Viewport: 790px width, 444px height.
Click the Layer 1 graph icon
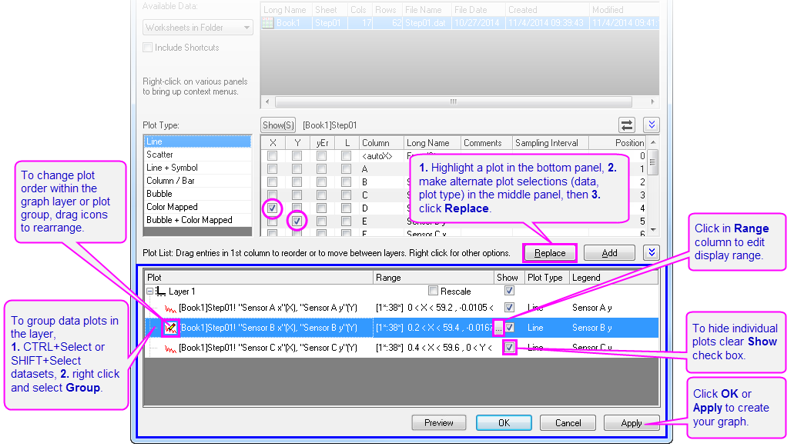click(160, 291)
